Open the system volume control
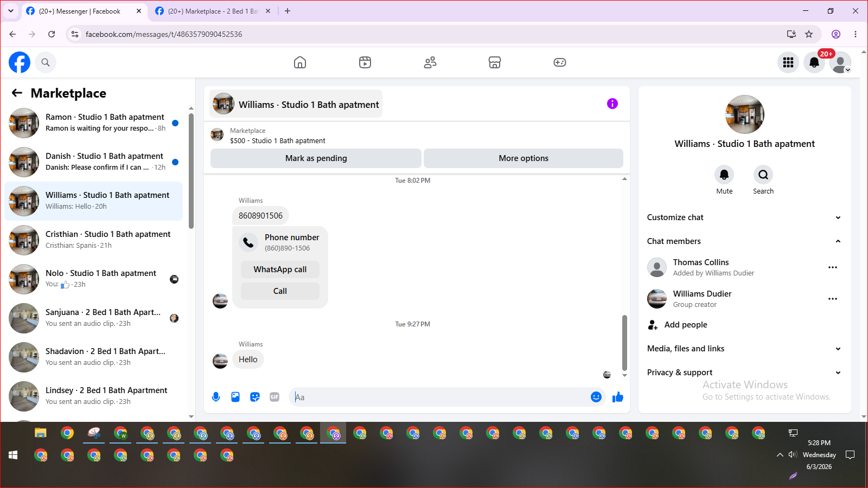This screenshot has width=868, height=488. tap(793, 455)
